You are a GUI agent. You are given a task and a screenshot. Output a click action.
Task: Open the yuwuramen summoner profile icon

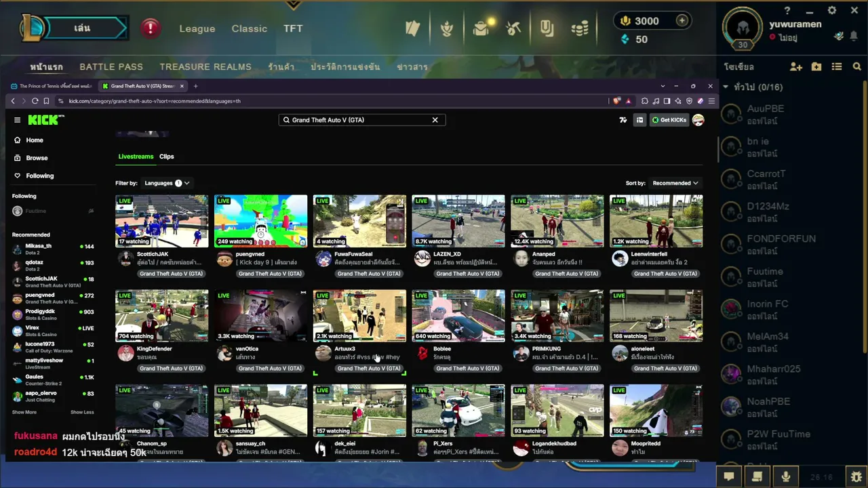tap(743, 28)
